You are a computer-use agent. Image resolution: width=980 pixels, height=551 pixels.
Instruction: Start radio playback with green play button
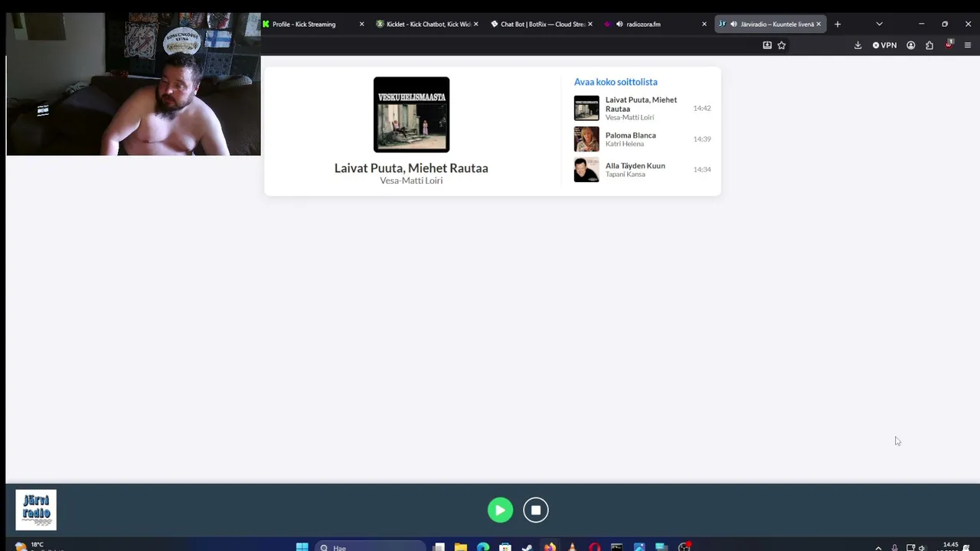[x=500, y=510]
